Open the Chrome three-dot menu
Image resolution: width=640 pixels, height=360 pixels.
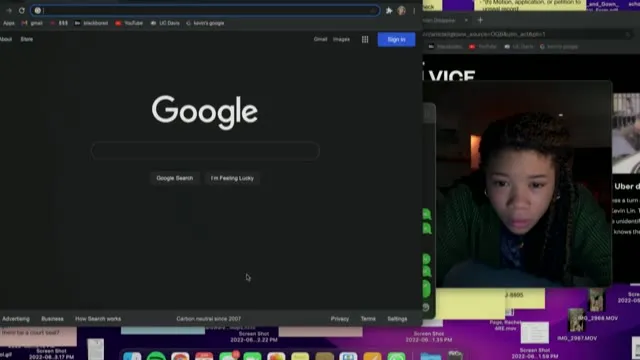pos(414,11)
